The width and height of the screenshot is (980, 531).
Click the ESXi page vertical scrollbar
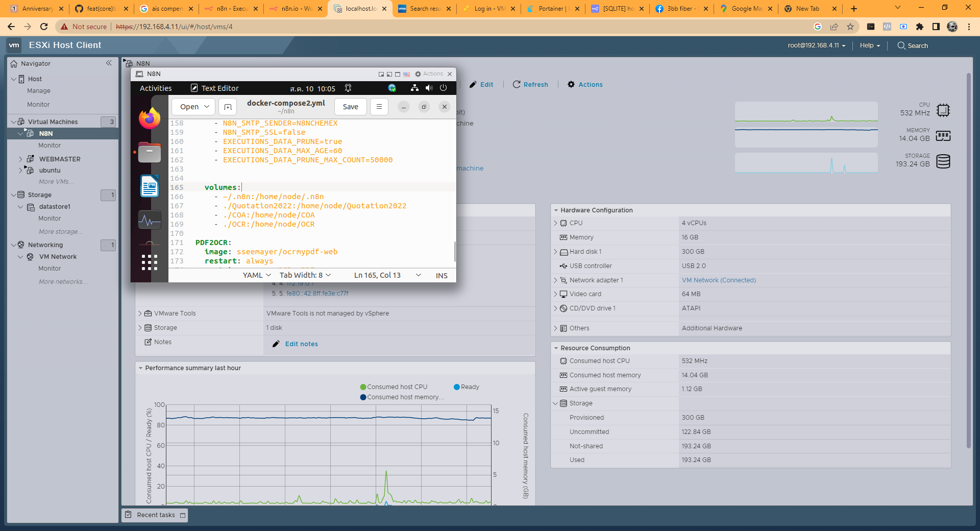coord(968,260)
